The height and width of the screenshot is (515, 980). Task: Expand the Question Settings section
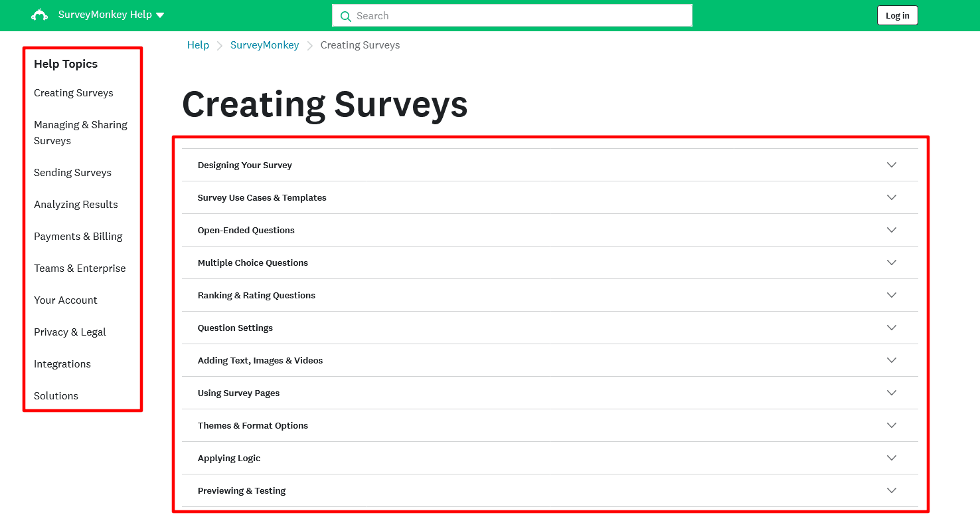click(892, 327)
